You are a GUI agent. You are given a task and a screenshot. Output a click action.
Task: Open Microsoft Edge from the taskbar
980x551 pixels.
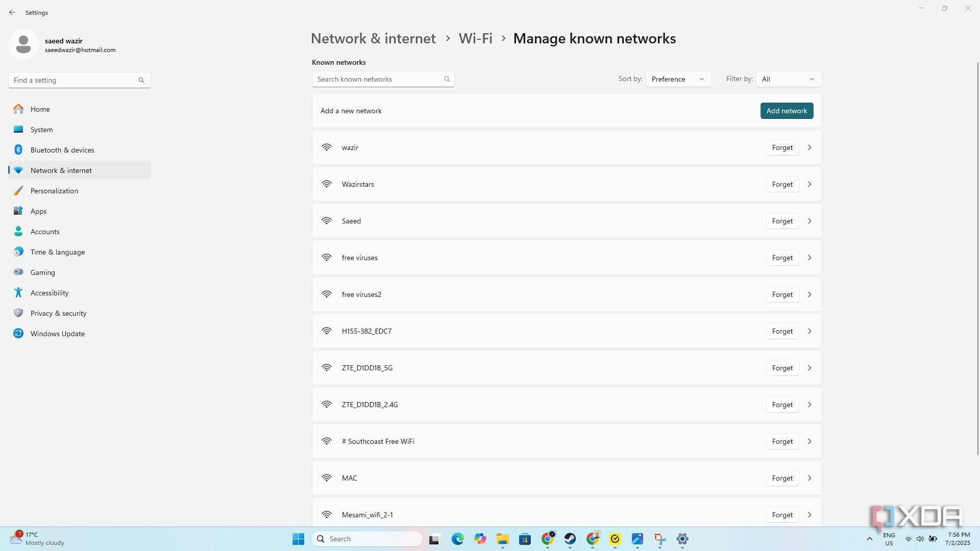[457, 539]
